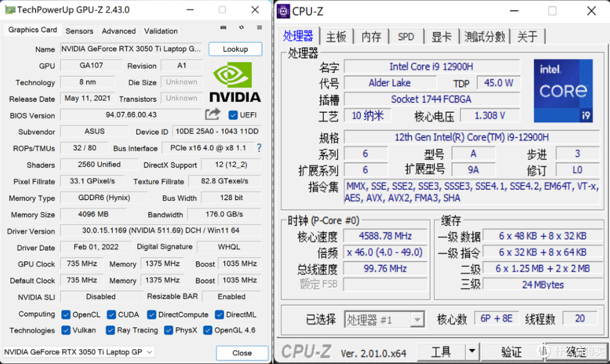Toggle the DirectML checkbox
Image resolution: width=610 pixels, height=364 pixels.
219,314
